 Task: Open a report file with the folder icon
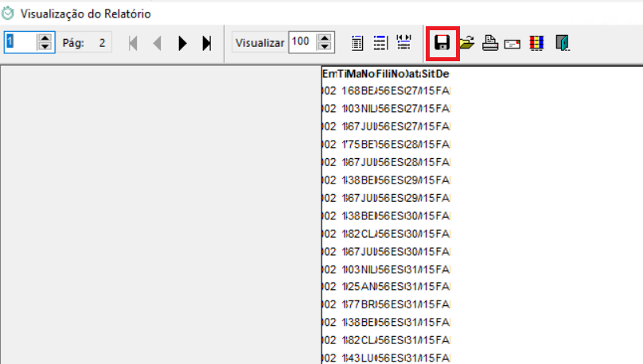(466, 43)
